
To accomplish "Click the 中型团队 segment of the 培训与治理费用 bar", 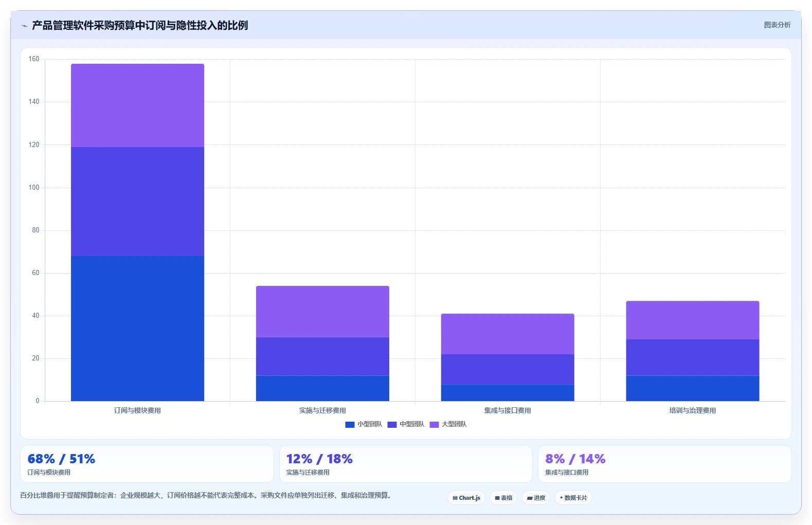I will click(x=693, y=357).
